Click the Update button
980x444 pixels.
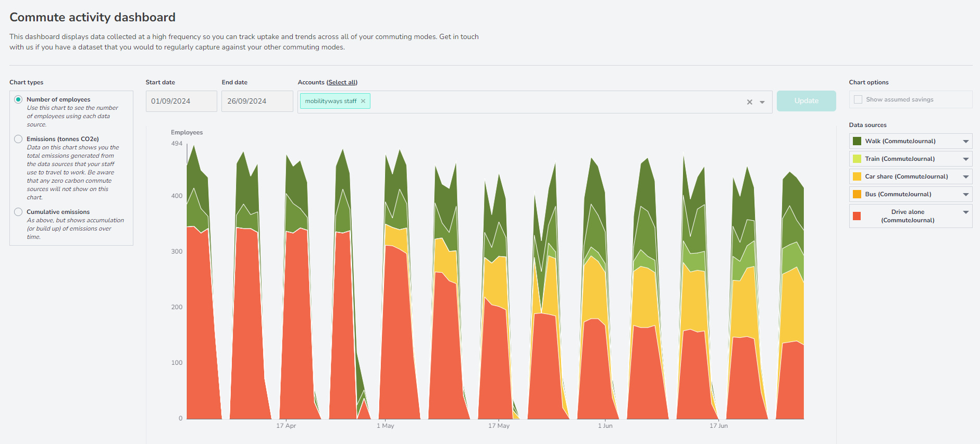point(806,101)
